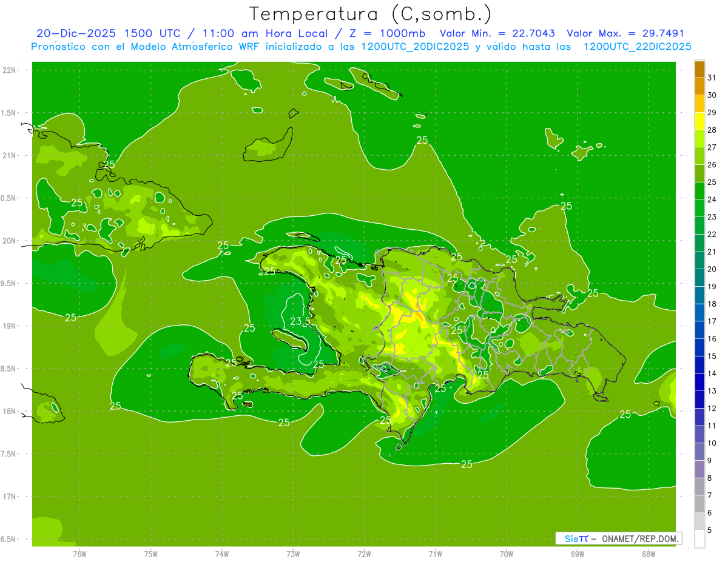
Task: Click the '70W' longitude label
Action: [x=507, y=554]
